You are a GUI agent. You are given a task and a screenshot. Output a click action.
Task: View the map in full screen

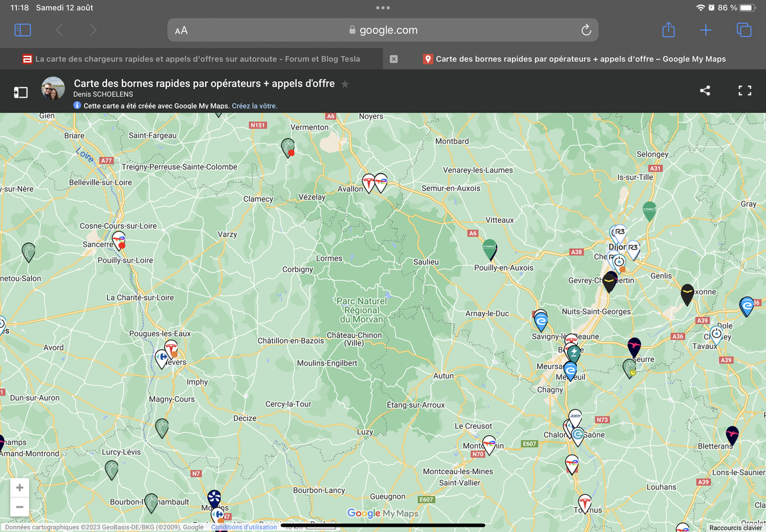click(x=745, y=90)
